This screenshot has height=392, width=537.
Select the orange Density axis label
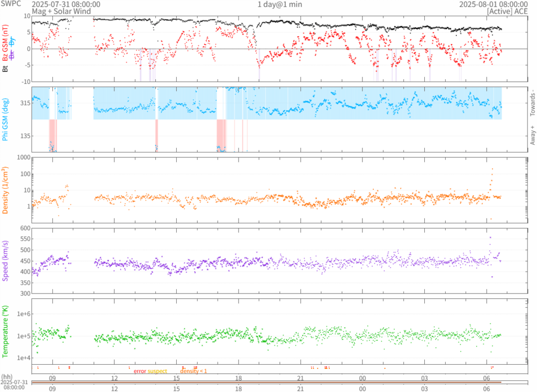click(6, 190)
